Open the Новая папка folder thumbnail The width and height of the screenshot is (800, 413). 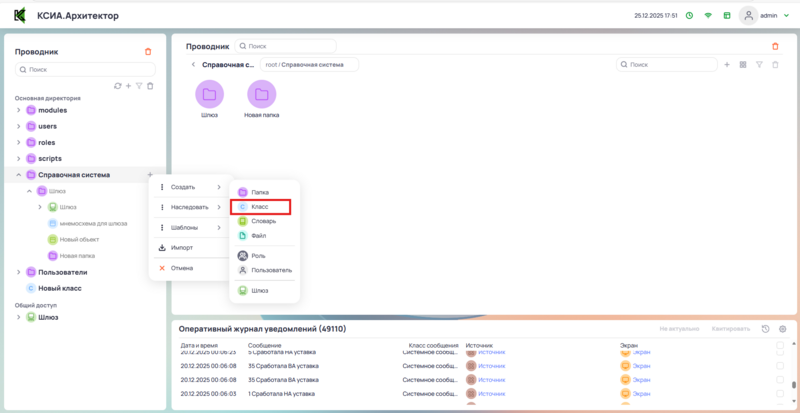(x=261, y=95)
